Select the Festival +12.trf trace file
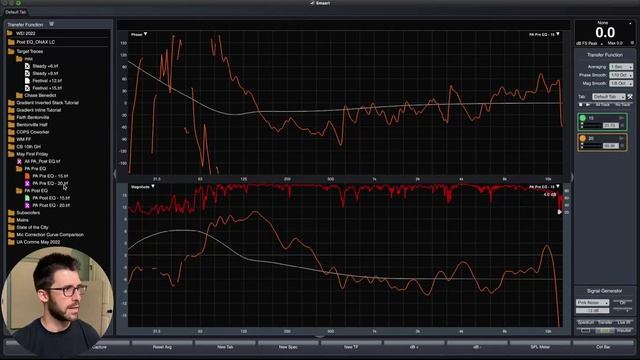The height and width of the screenshot is (360, 640). click(47, 81)
